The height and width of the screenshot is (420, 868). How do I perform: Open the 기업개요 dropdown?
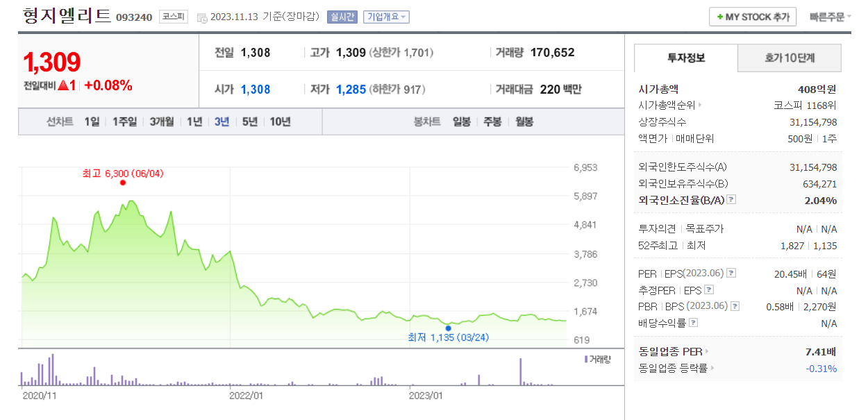pyautogui.click(x=386, y=17)
